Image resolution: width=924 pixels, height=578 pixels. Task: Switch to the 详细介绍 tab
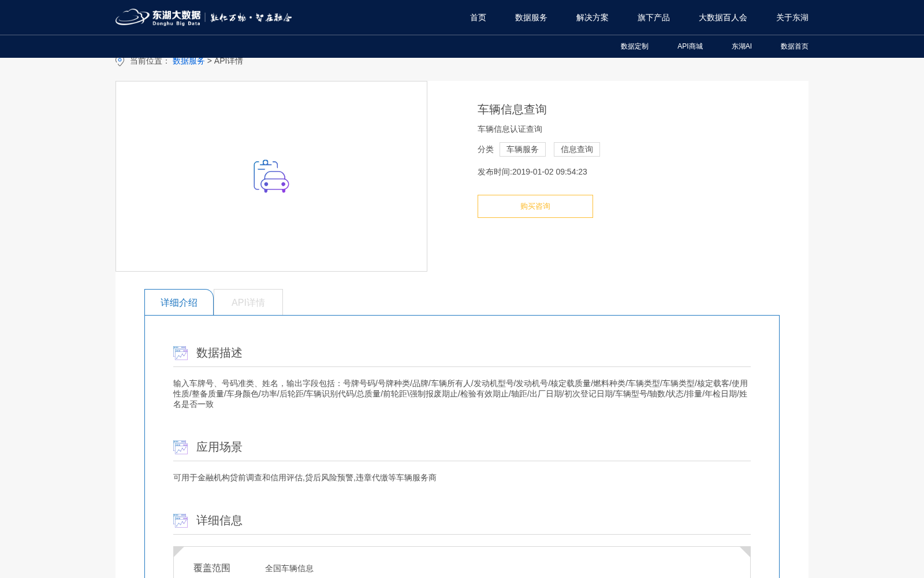(179, 302)
